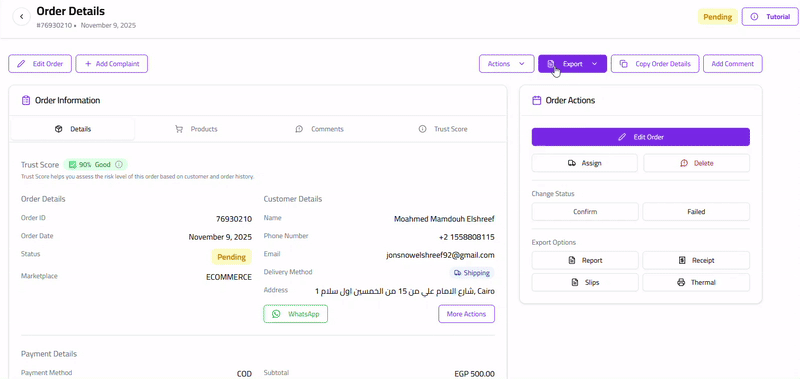The height and width of the screenshot is (379, 800).
Task: Click the More Actions button
Action: click(x=466, y=314)
